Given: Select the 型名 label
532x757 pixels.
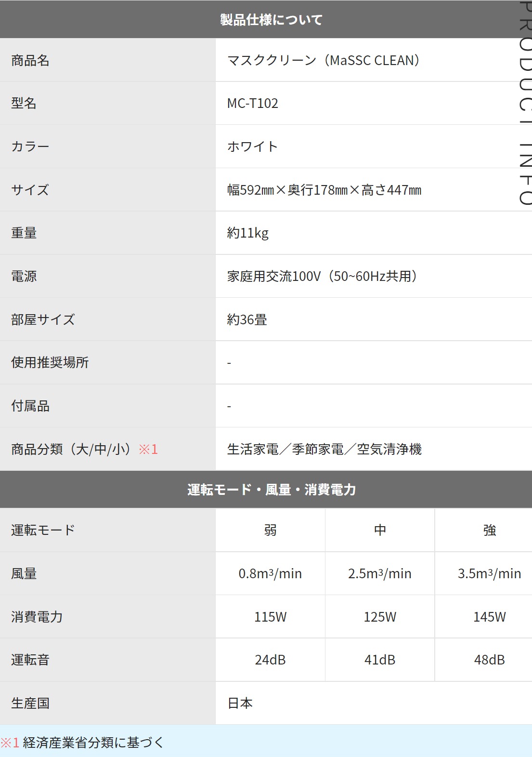Looking at the screenshot, I should pyautogui.click(x=24, y=103).
